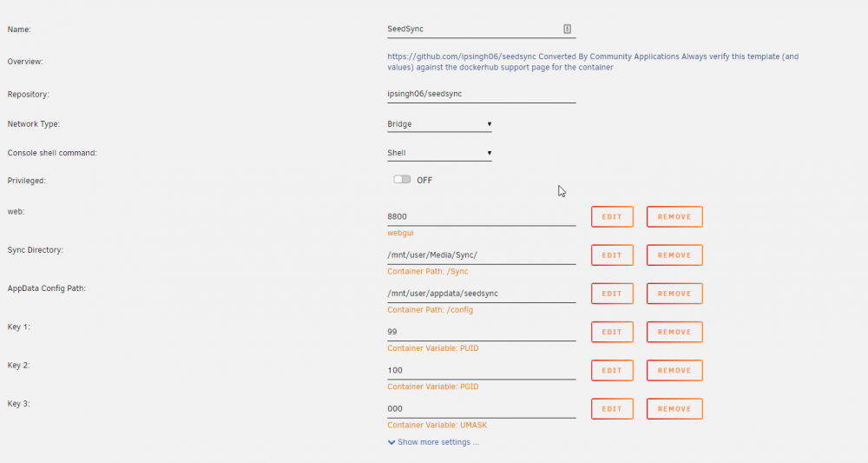Screen dimensions: 868x463
Task: Click 'Container Variable: UMASK' text
Action: click(437, 426)
